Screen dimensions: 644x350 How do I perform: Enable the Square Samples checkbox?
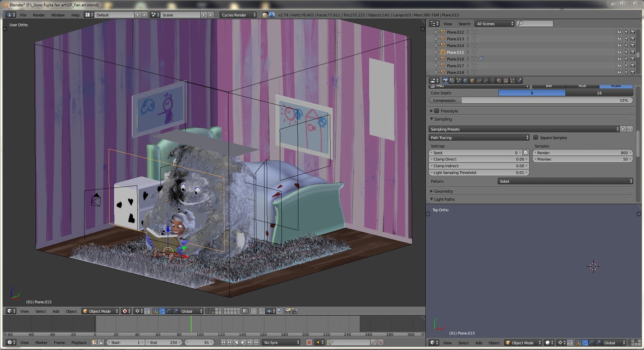536,137
